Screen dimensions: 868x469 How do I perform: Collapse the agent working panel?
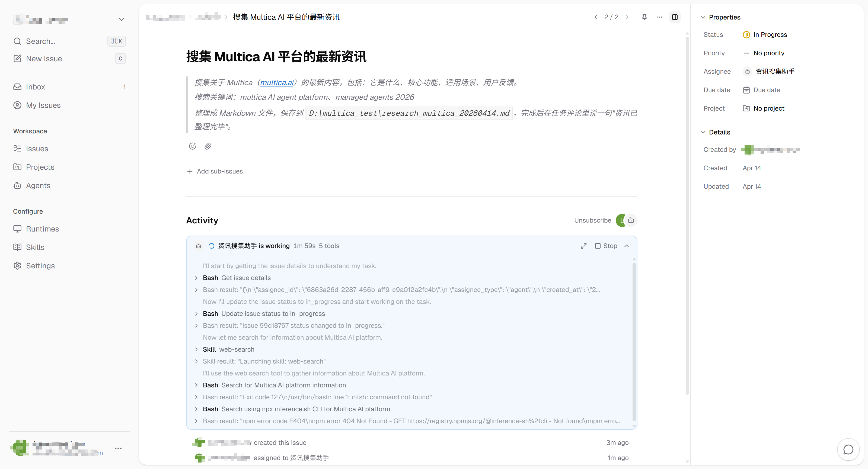pos(626,246)
